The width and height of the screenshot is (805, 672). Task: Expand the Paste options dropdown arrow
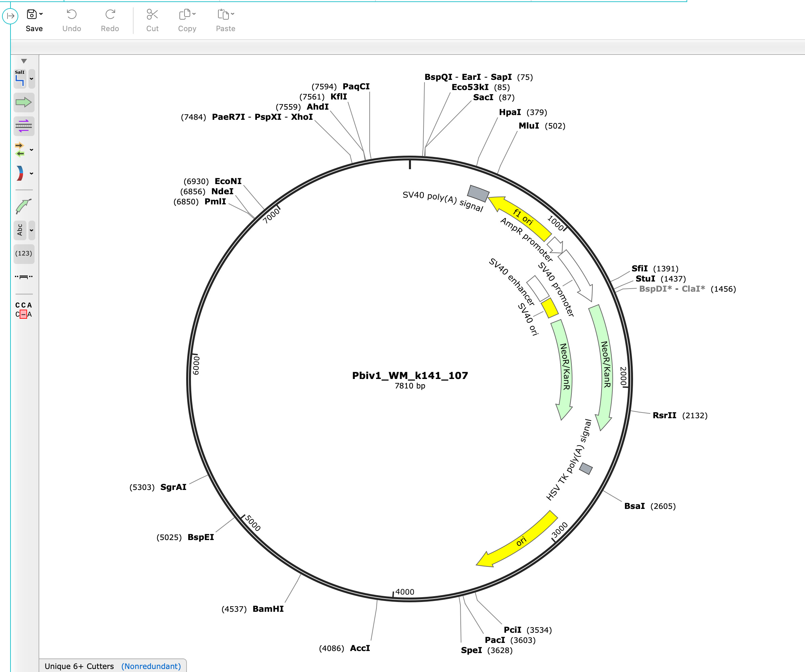coord(233,14)
